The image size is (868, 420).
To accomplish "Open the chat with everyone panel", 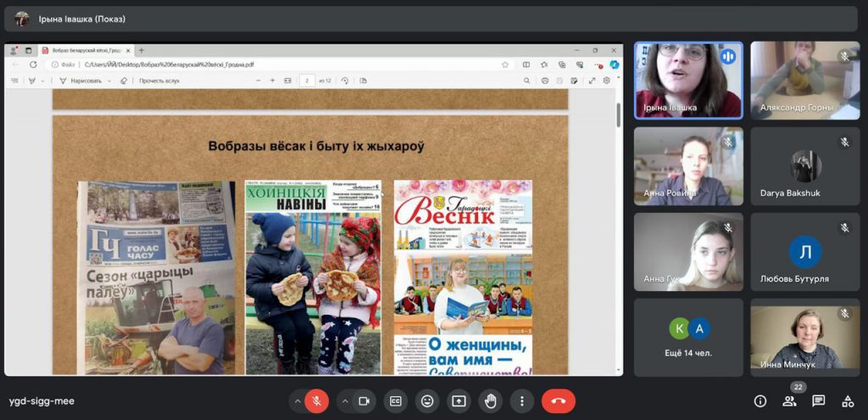I will tap(818, 401).
